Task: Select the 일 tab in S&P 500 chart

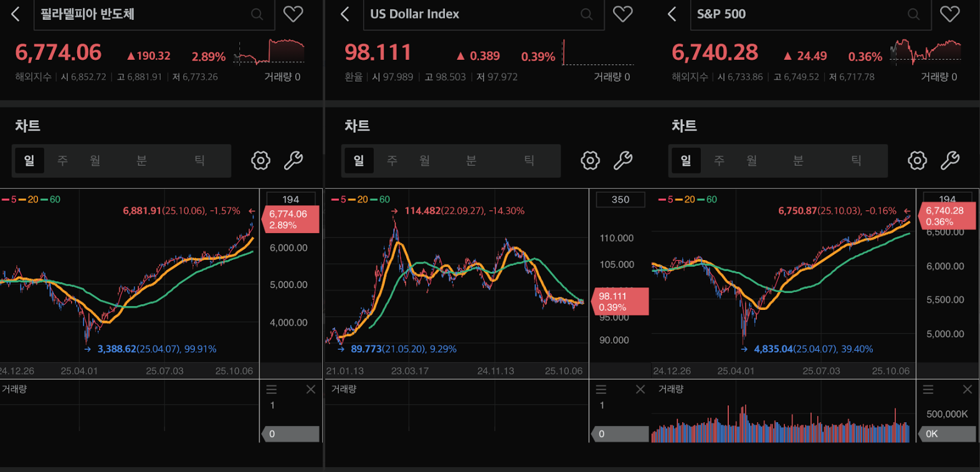Action: click(686, 160)
